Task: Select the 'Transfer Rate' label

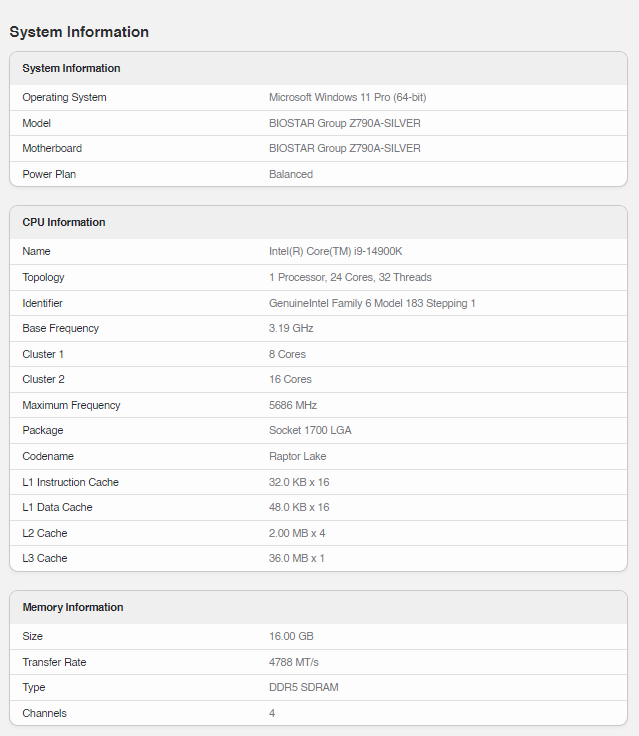Action: (54, 662)
